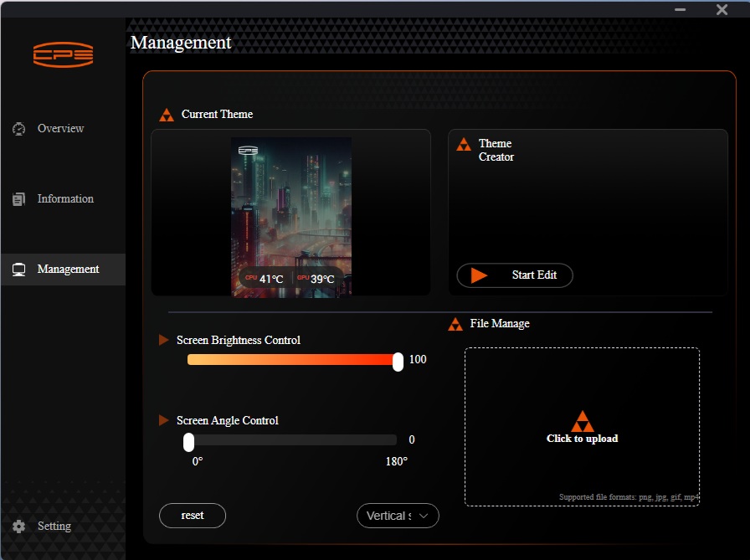Click the orange play icon on Start Edit
This screenshot has height=560, width=750.
click(479, 275)
